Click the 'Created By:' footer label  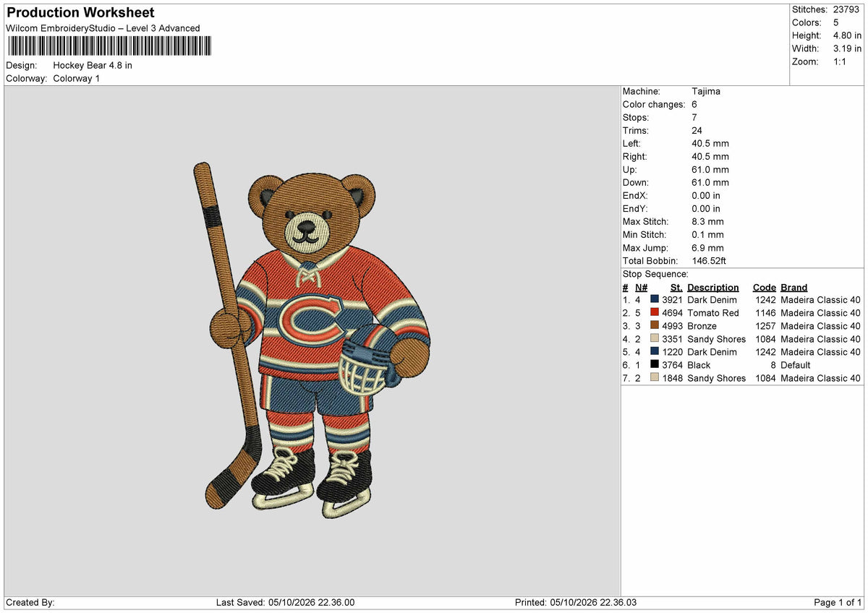tap(30, 603)
